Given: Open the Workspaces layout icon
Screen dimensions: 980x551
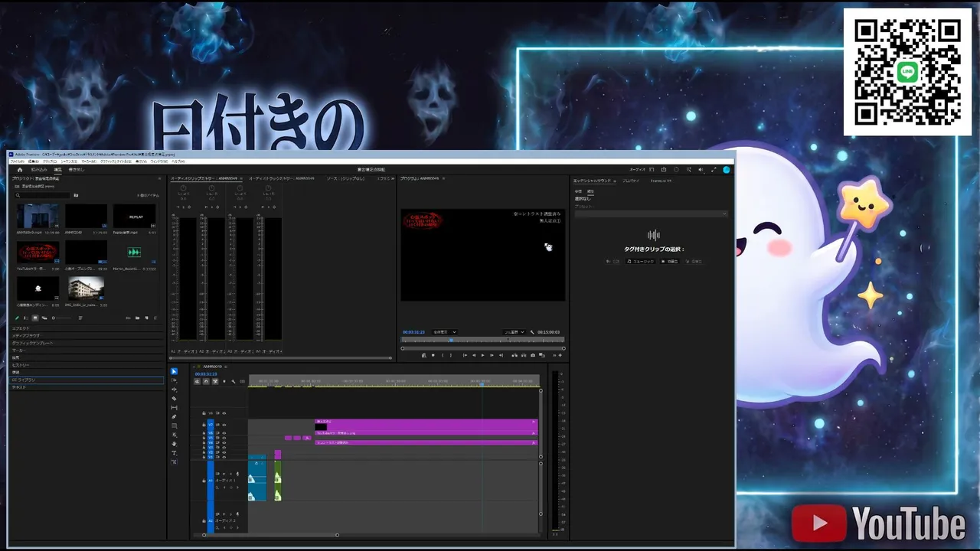Looking at the screenshot, I should coord(652,169).
